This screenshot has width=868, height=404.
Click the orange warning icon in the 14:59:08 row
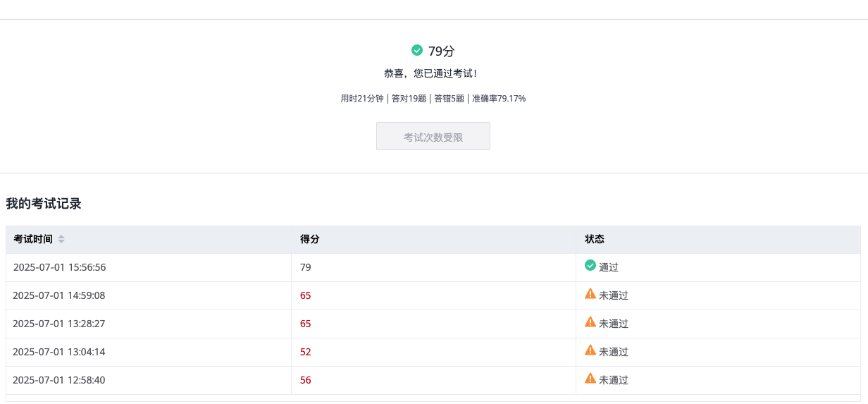590,294
